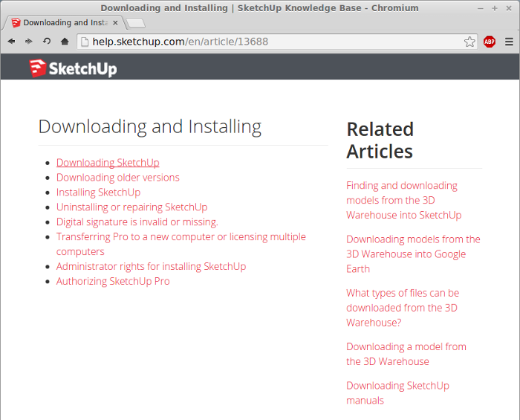Close the Downloading and Installing tab
The height and width of the screenshot is (420, 520).
tap(115, 22)
